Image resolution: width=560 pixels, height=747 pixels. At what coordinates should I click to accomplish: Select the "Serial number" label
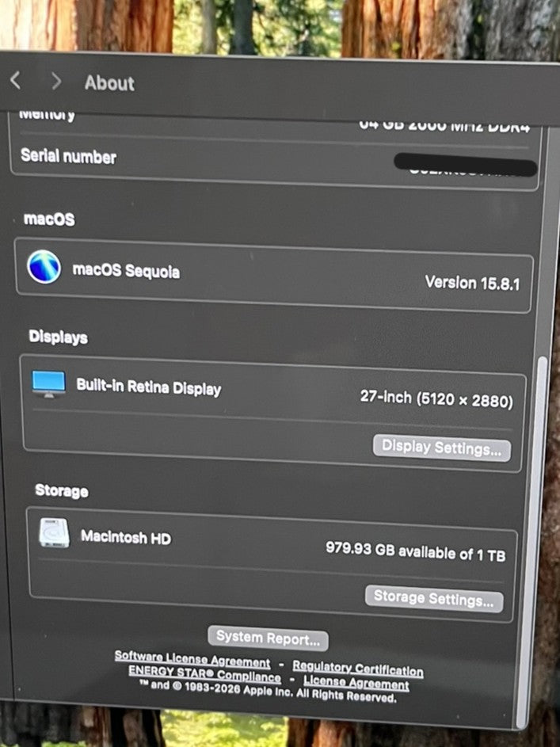(69, 156)
